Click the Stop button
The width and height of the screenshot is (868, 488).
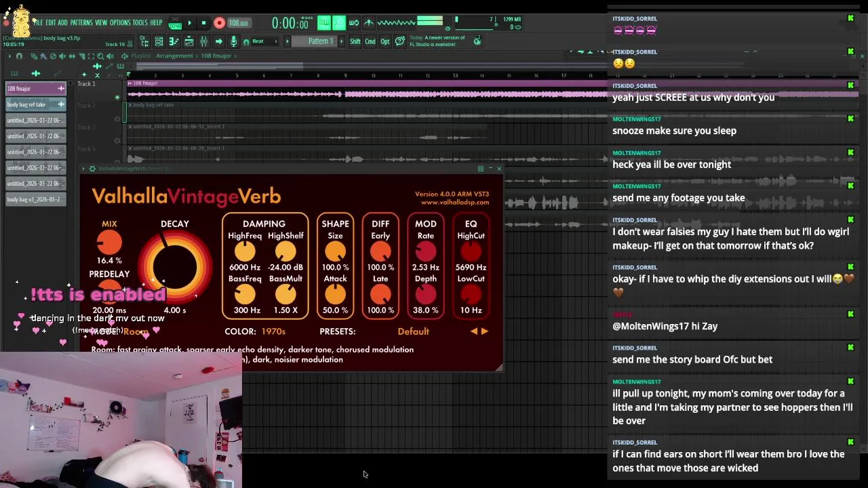point(203,23)
